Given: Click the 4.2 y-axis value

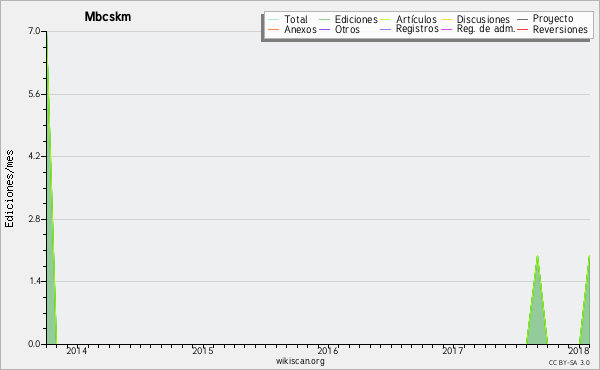Looking at the screenshot, I should coord(34,156).
